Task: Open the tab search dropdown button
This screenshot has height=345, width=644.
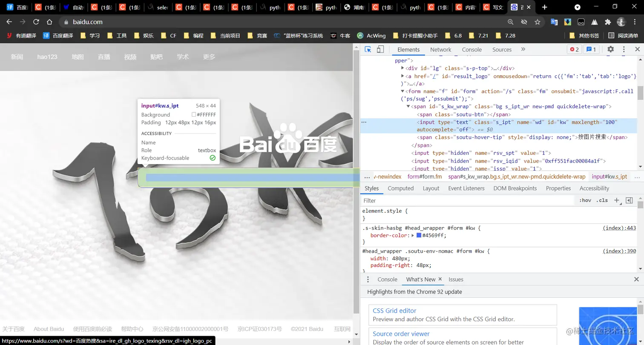Action: (578, 7)
